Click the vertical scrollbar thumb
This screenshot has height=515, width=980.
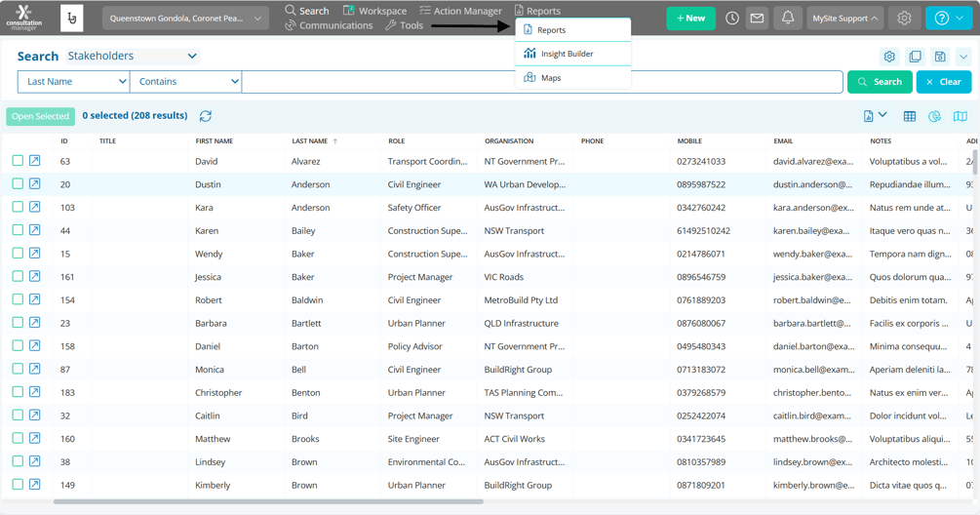click(975, 163)
